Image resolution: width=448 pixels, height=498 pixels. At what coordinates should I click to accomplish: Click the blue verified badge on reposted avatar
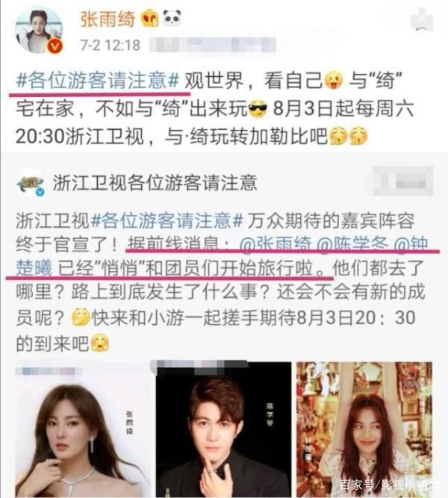coord(40,192)
